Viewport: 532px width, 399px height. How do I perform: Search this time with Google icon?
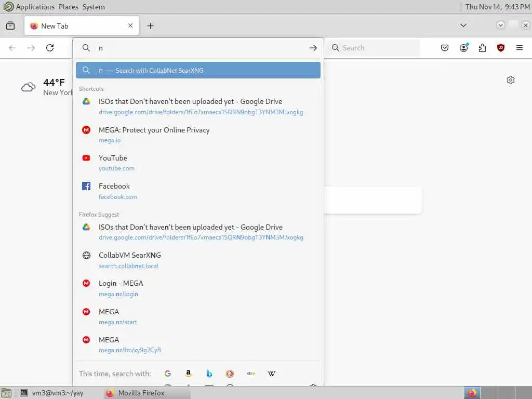point(168,374)
